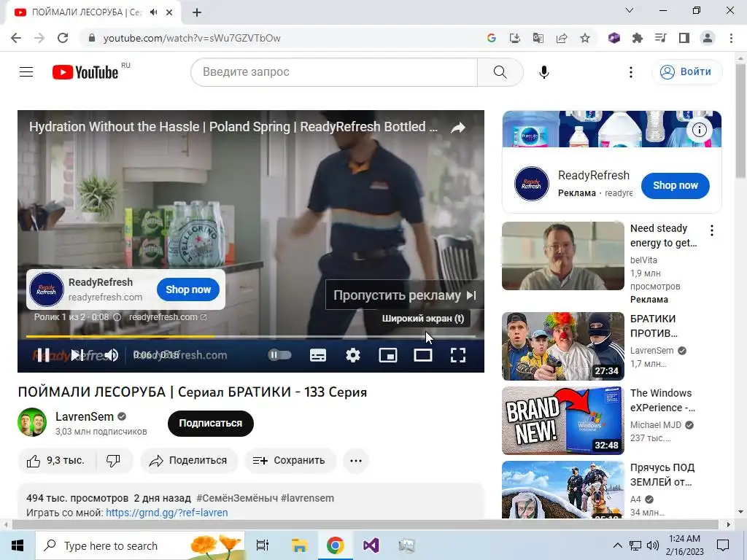Skip to next video in player controls
The width and height of the screenshot is (747, 560).
click(x=77, y=355)
